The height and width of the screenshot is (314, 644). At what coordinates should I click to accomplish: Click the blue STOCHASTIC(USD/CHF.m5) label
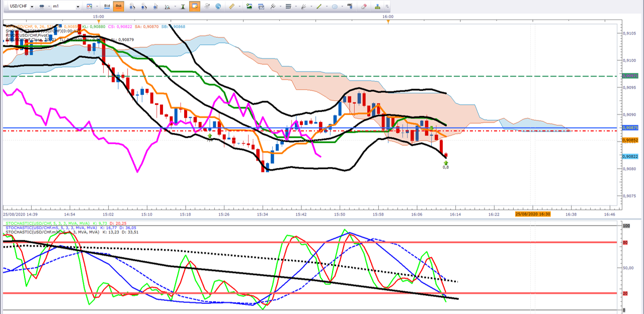52,228
